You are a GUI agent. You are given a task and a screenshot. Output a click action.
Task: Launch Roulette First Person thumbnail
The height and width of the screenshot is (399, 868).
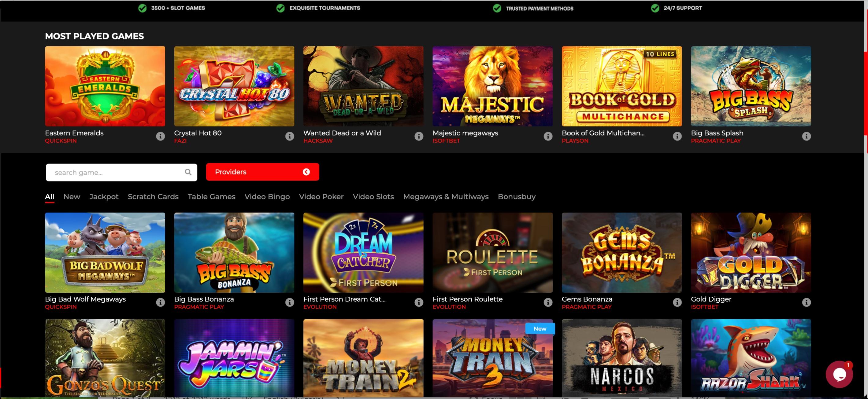[493, 253]
